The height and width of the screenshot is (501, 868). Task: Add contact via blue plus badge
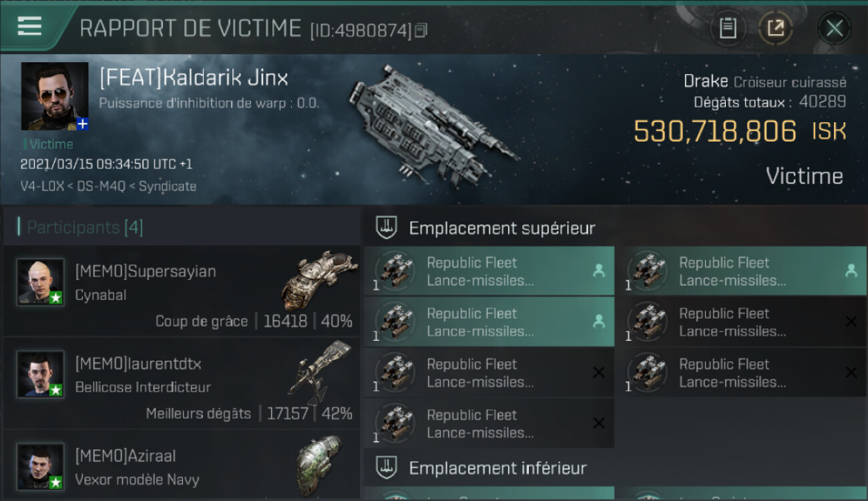pyautogui.click(x=82, y=124)
